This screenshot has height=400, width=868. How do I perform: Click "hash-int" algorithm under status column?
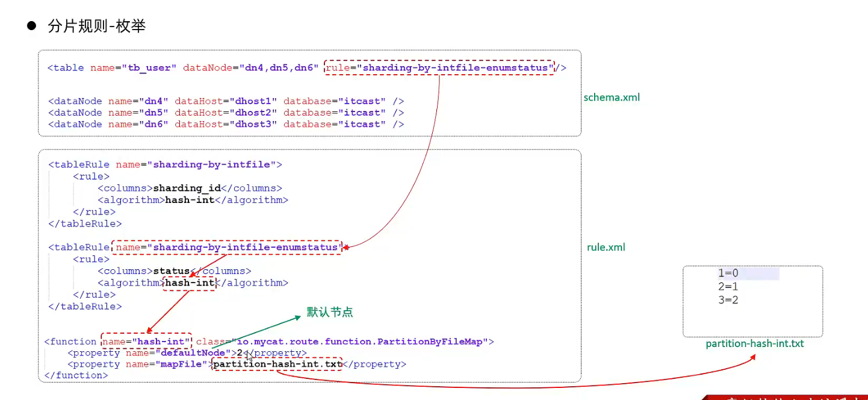(190, 283)
